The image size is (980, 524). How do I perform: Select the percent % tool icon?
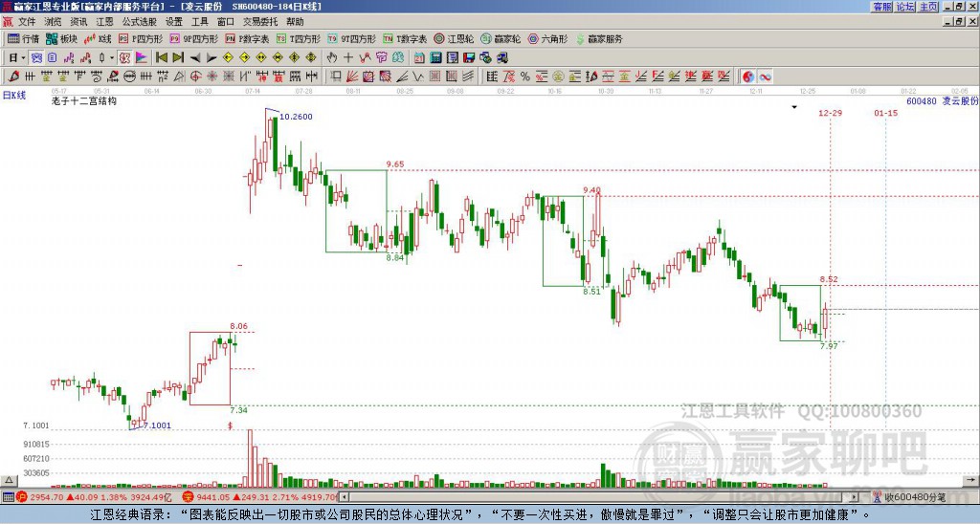point(525,76)
